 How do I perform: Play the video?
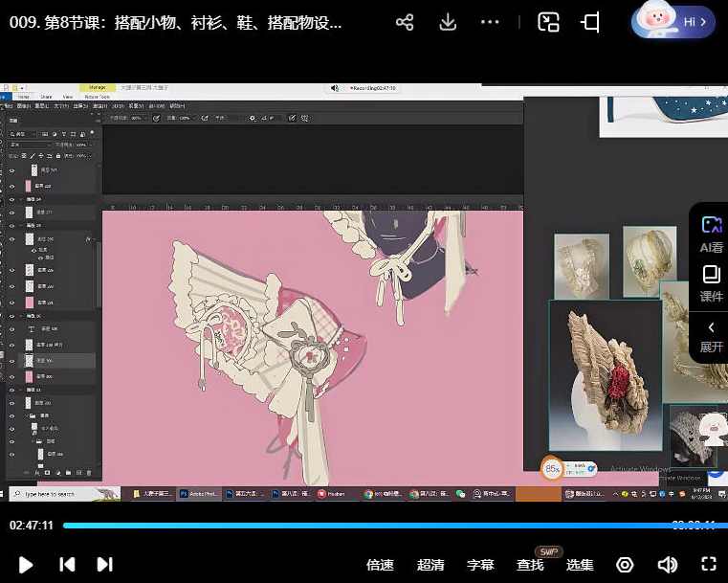[26, 565]
